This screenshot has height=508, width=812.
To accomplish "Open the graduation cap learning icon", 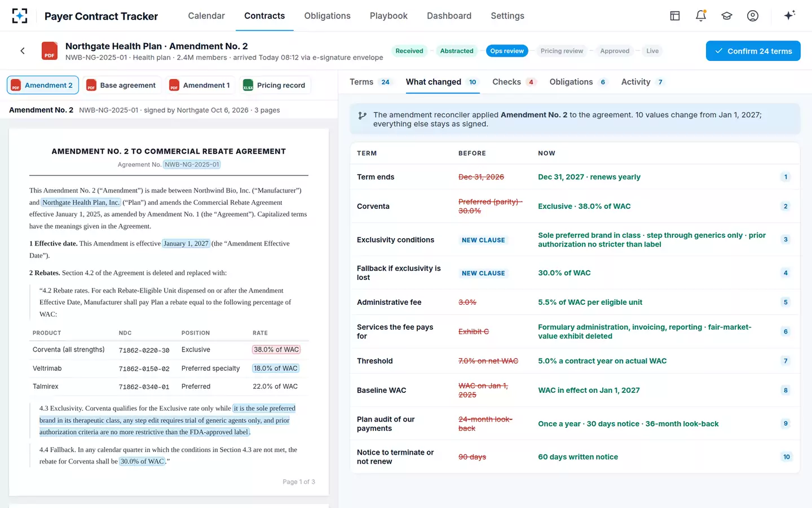I will coord(727,16).
